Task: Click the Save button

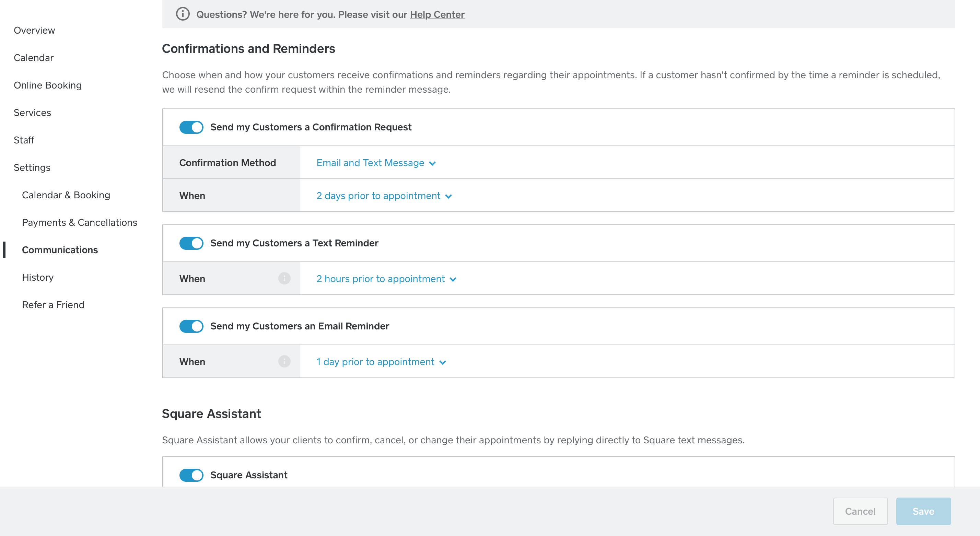Action: click(923, 511)
